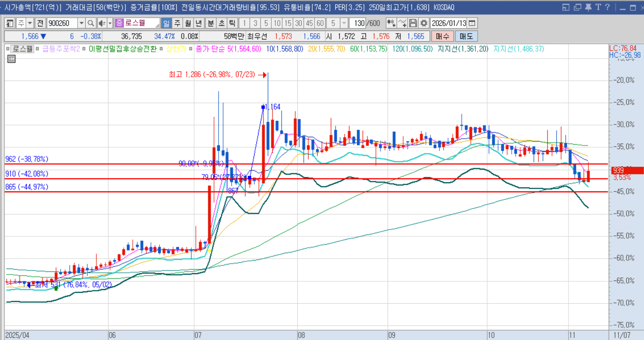Switch to second (초) chart period
The height and width of the screenshot is (340, 644).
(221, 23)
